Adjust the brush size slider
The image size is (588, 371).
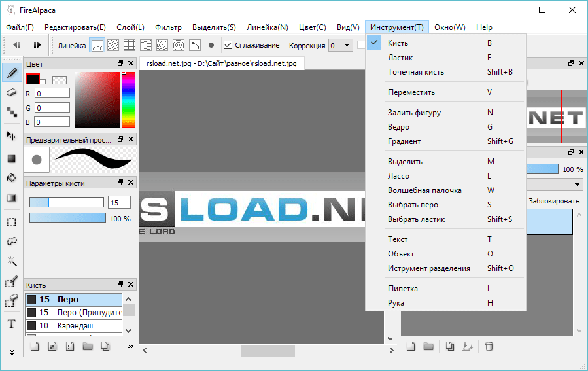click(x=67, y=203)
